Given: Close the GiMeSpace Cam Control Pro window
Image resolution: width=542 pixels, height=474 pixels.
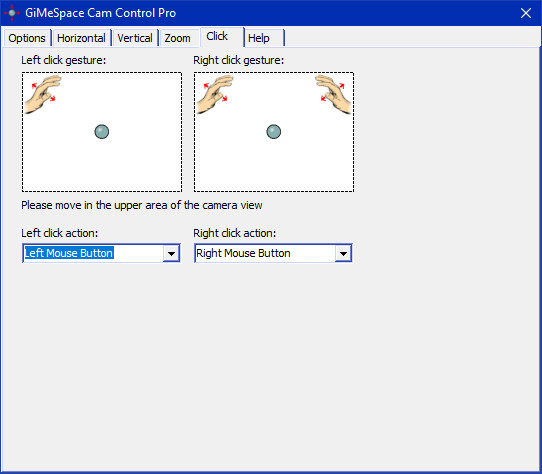Looking at the screenshot, I should [526, 13].
